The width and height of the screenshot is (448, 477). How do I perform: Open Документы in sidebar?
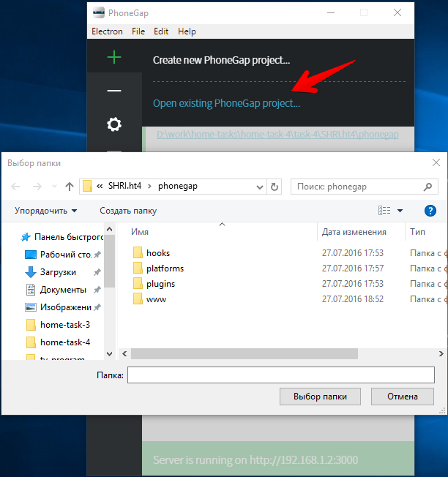click(63, 290)
